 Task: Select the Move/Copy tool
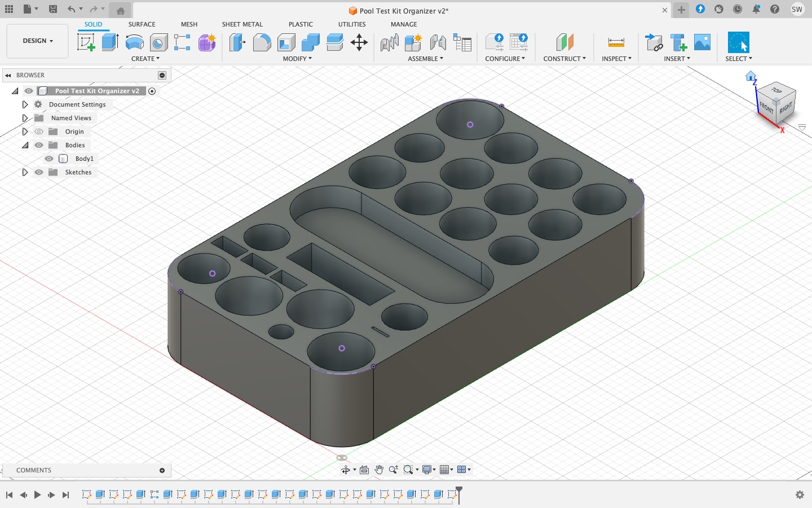coord(359,42)
